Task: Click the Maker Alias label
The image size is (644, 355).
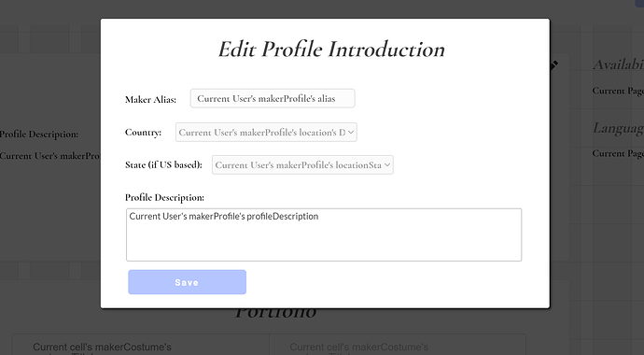Action: coord(150,99)
